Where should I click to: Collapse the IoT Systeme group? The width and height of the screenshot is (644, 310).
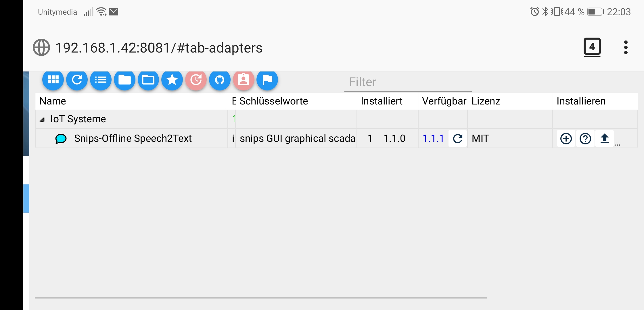click(x=42, y=120)
